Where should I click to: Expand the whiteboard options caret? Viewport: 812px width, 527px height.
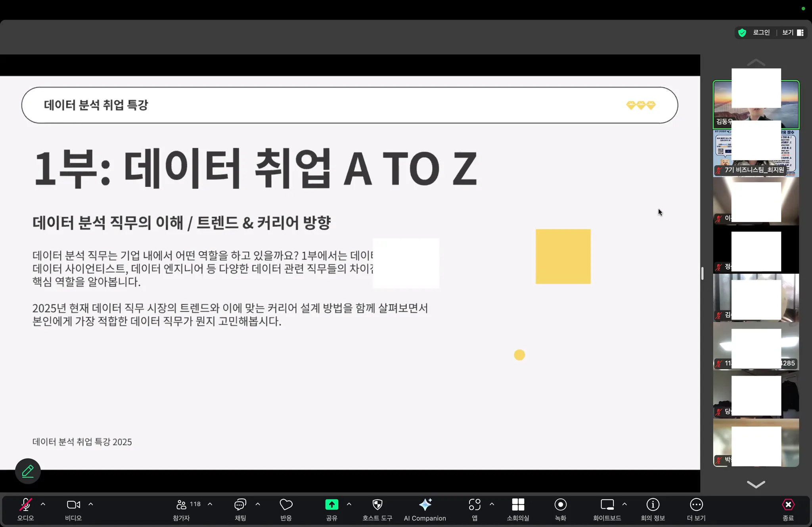click(x=624, y=504)
